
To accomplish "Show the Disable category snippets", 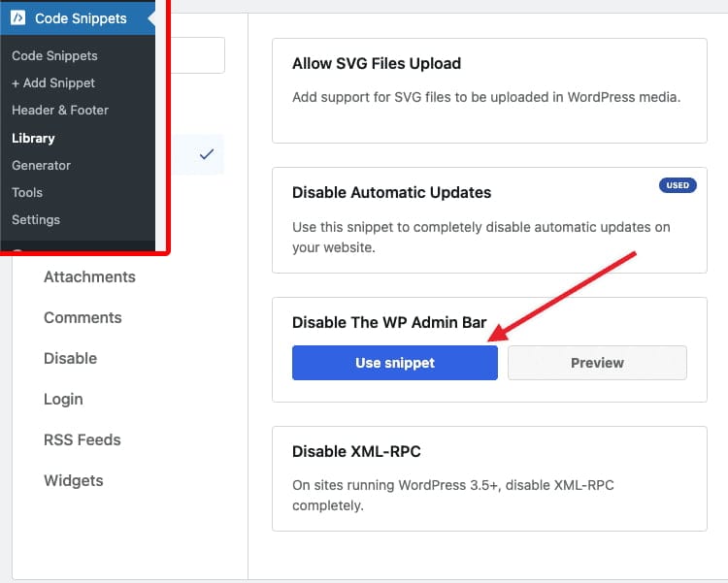I will [70, 359].
